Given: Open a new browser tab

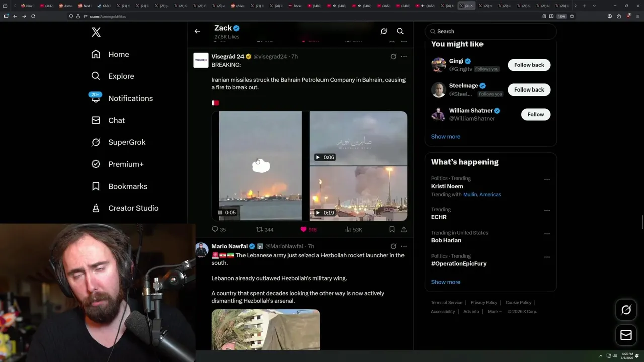Looking at the screenshot, I should (584, 6).
